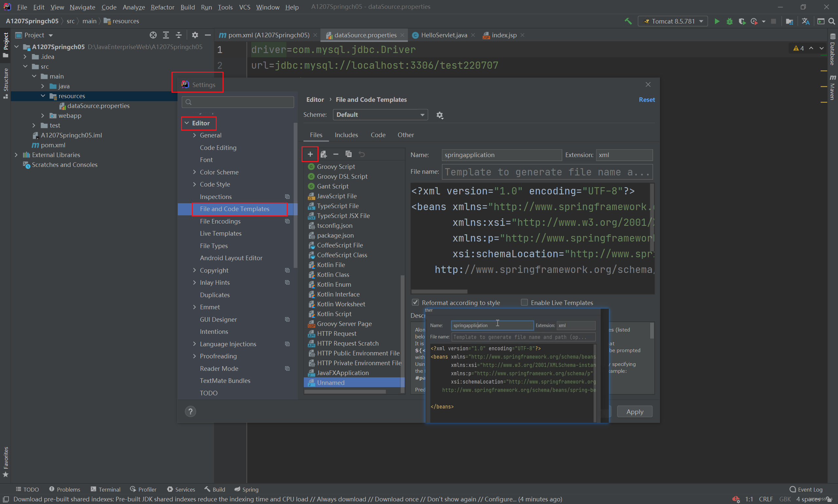Click the src breadcrumb in the navigation bar
Image resolution: width=838 pixels, height=504 pixels.
71,21
